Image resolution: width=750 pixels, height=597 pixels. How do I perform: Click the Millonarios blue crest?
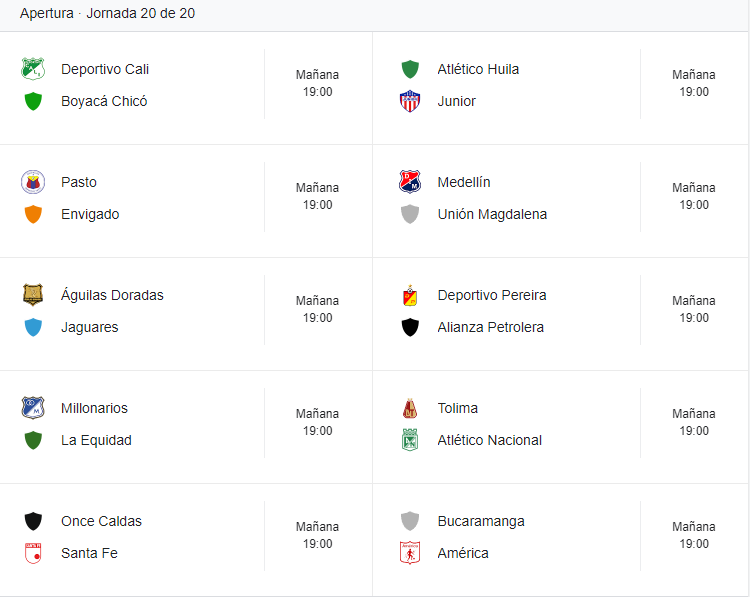click(33, 408)
